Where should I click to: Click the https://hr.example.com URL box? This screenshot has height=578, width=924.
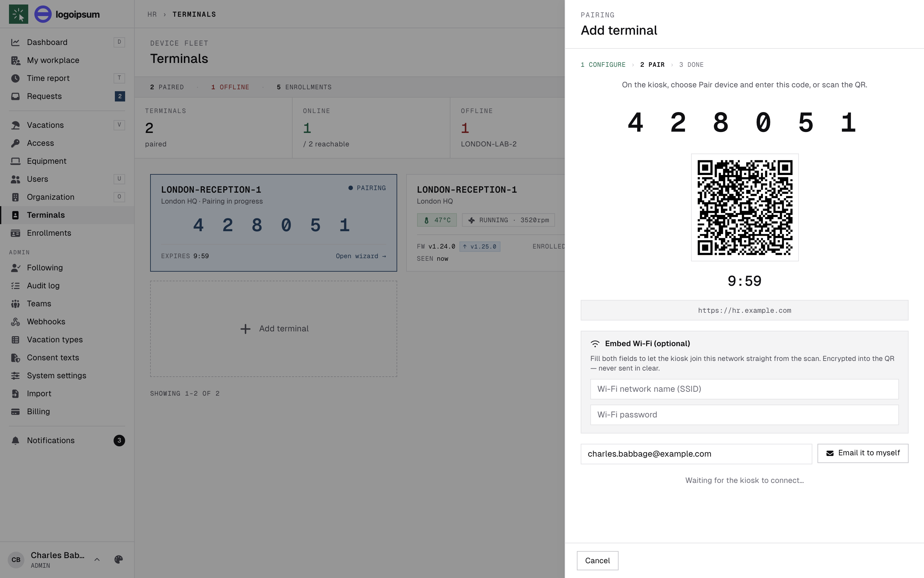coord(744,311)
